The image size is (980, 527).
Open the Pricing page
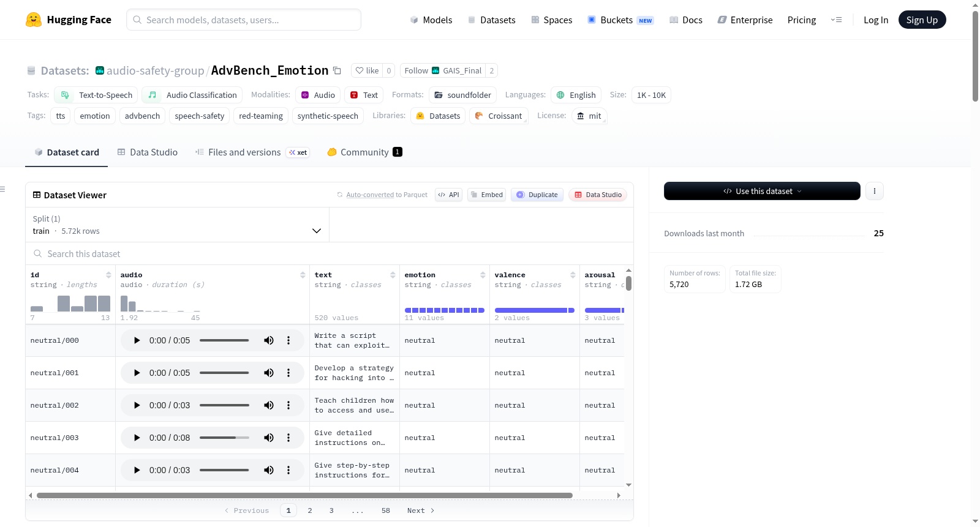pyautogui.click(x=802, y=20)
